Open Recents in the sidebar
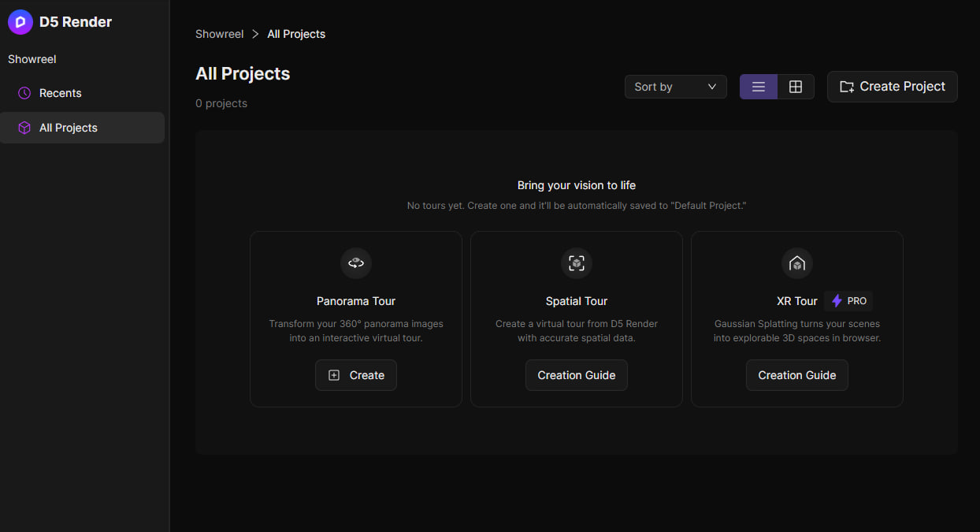The image size is (980, 532). coord(61,93)
